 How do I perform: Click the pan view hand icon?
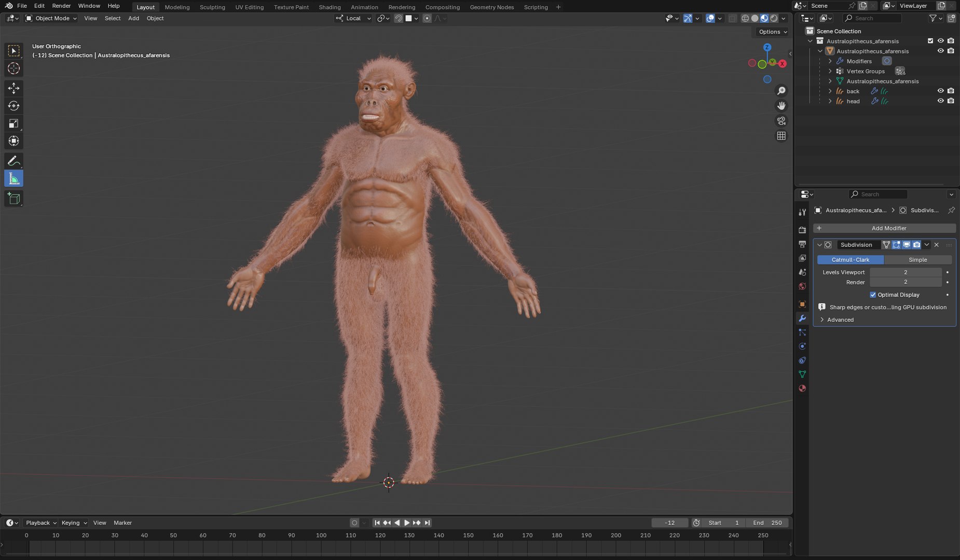coord(781,106)
